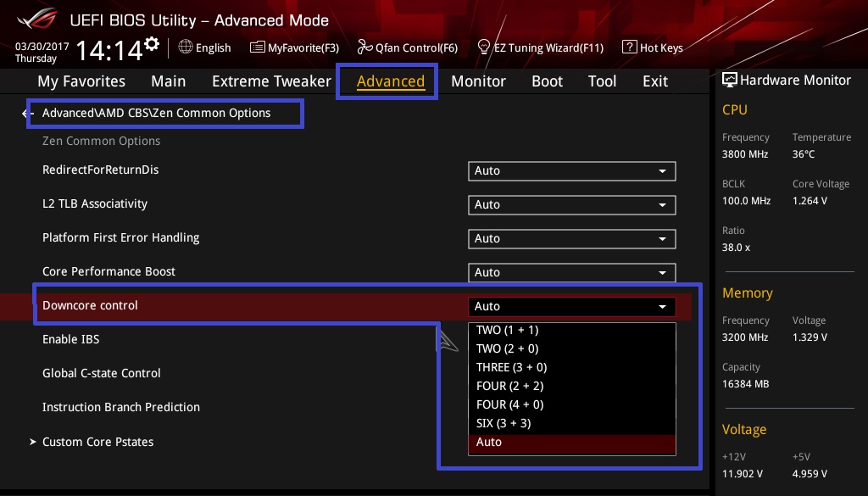
Task: Open the L2 TLB Associativity dropdown
Action: point(571,204)
